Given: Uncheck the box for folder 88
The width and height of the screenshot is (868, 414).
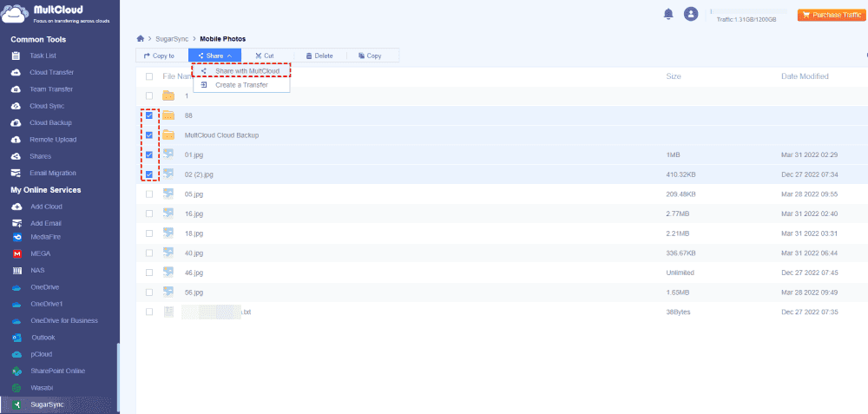Looking at the screenshot, I should click(149, 115).
